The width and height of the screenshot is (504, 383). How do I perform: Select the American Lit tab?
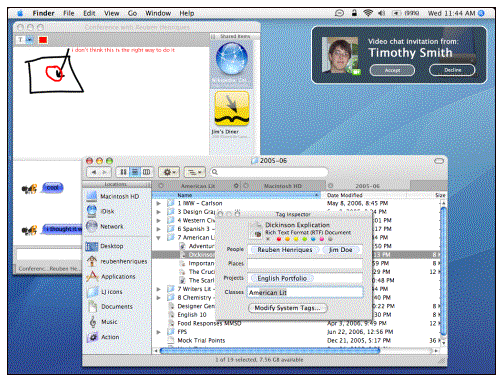(x=198, y=186)
